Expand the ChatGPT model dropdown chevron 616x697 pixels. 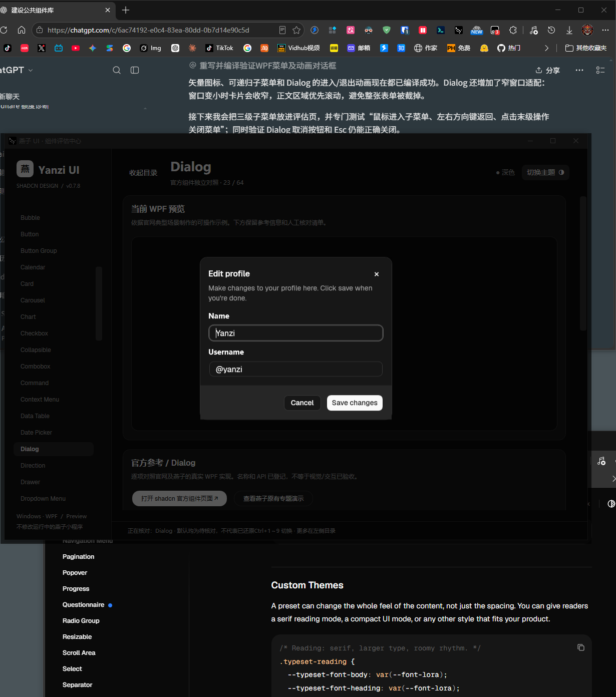(31, 71)
